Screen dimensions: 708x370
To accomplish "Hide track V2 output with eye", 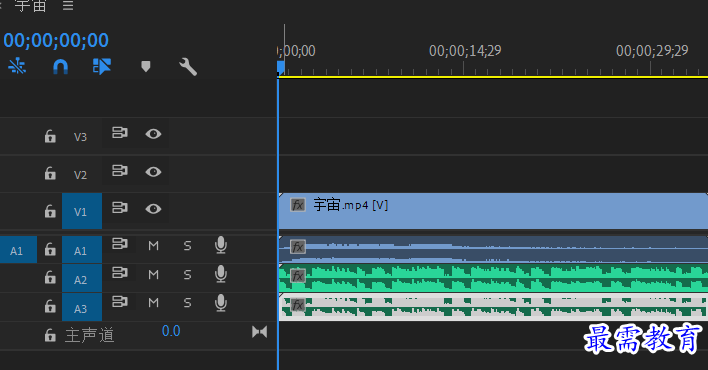I will coord(154,172).
